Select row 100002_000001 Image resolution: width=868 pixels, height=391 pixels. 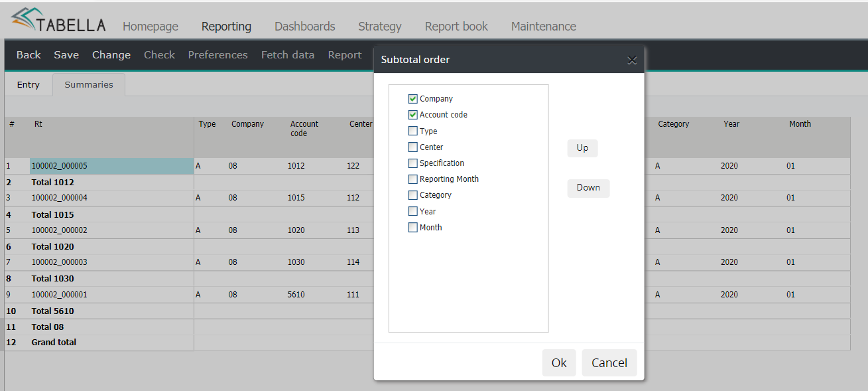111,295
